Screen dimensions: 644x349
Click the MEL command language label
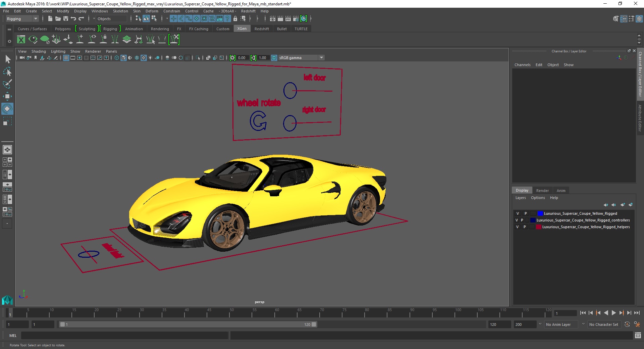pyautogui.click(x=13, y=335)
